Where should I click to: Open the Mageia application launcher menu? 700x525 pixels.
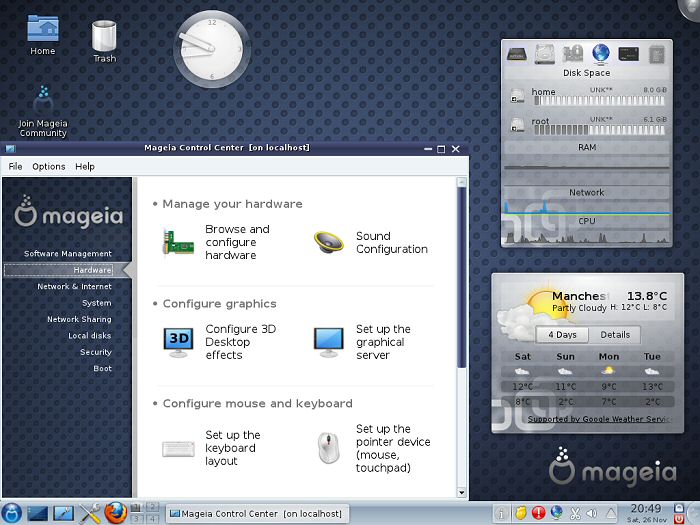pyautogui.click(x=11, y=513)
